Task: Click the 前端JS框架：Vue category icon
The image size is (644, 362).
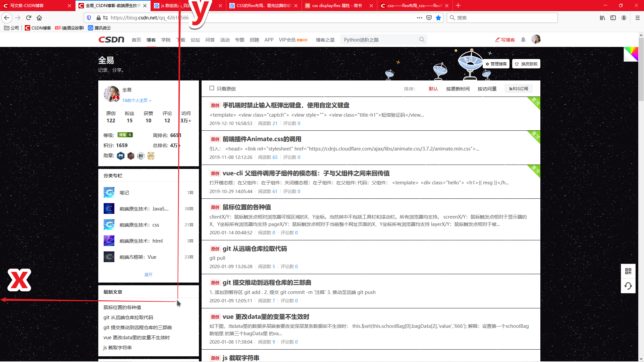Action: coord(109,257)
